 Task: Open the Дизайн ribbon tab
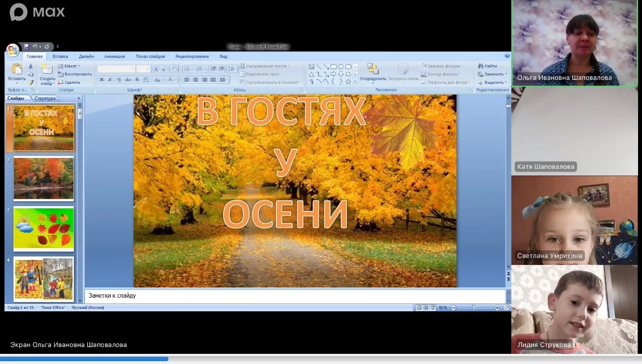[x=86, y=56]
